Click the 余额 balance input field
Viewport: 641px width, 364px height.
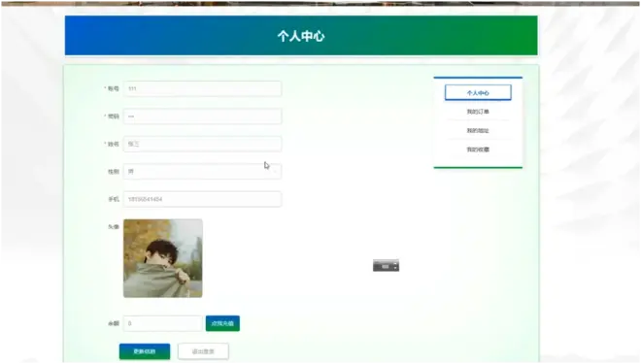163,323
